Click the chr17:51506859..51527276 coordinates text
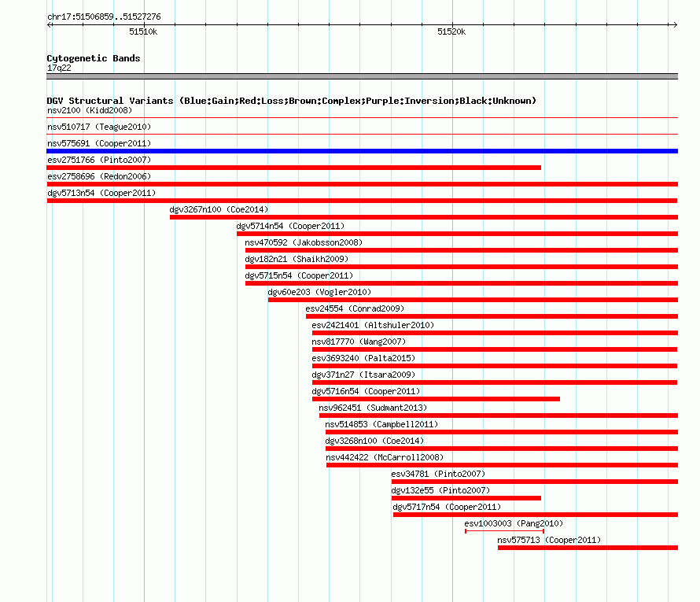The image size is (700, 602). pos(104,17)
